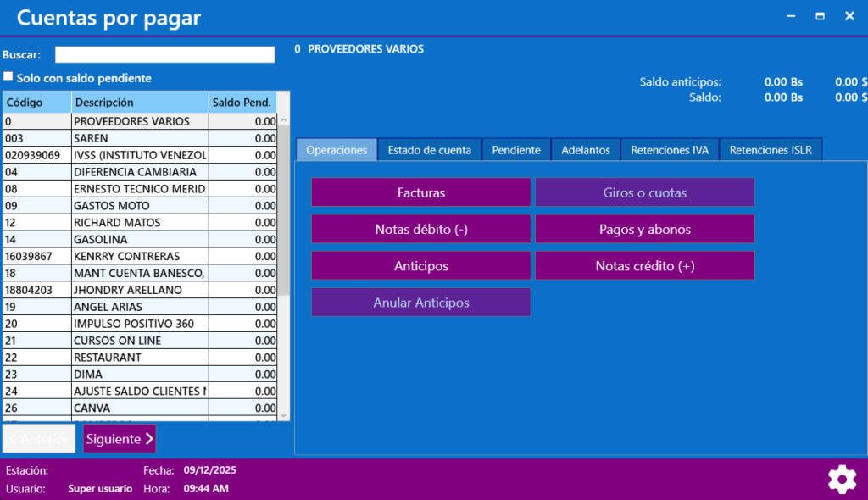The height and width of the screenshot is (500, 868).
Task: Open the Retenciones ISLR tab
Action: (x=770, y=150)
